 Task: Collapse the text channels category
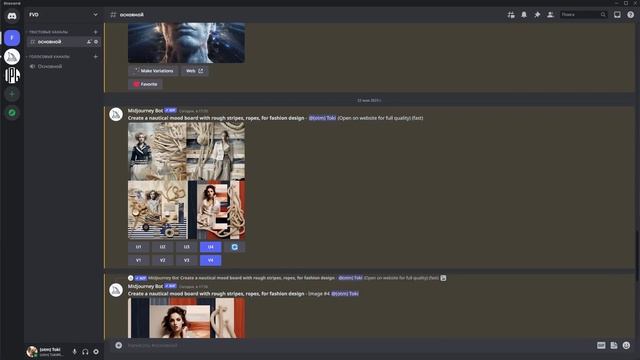48,32
